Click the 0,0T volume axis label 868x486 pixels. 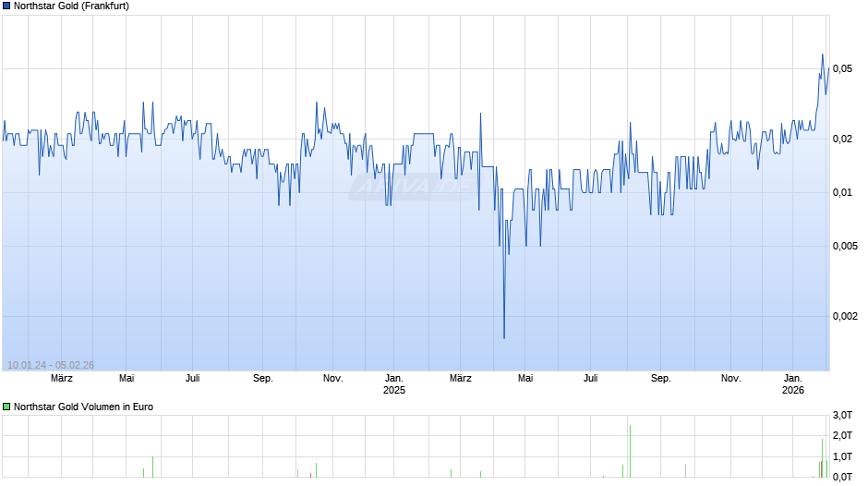842,477
